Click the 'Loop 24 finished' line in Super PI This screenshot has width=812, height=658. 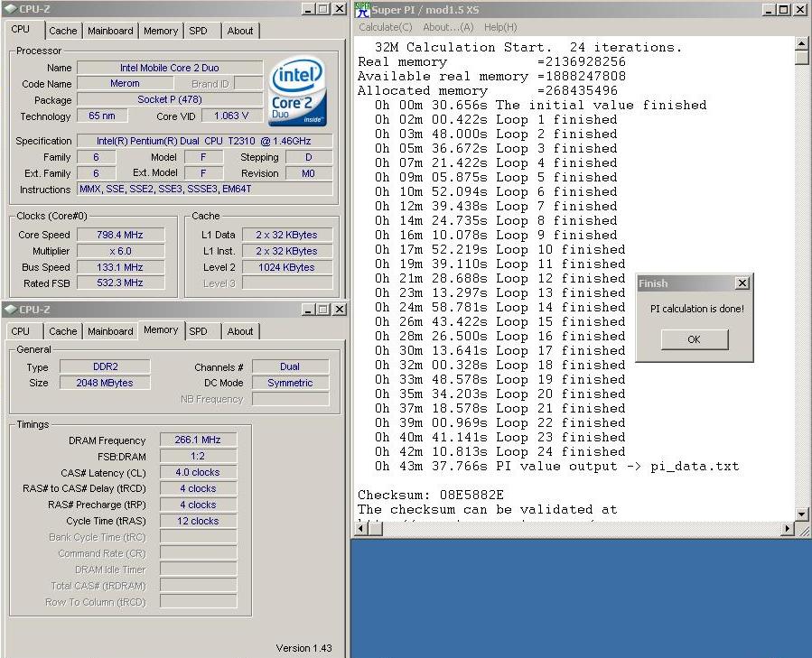point(499,451)
